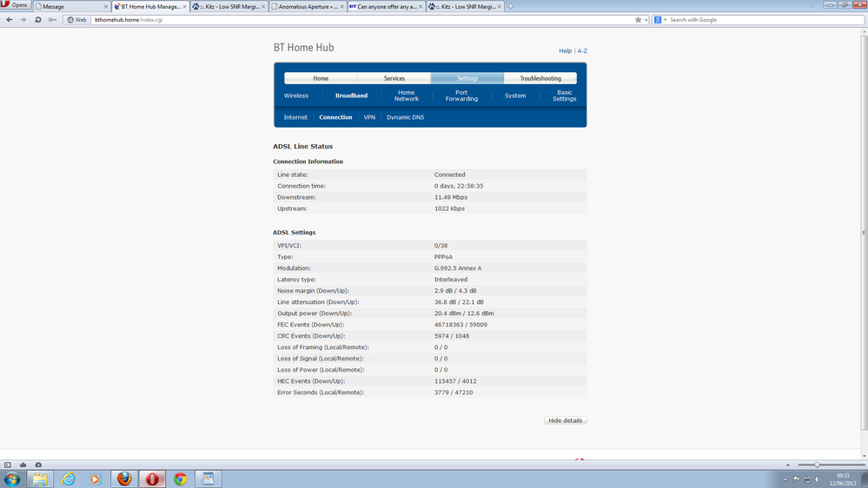
Task: Expand the address bar history dropdown arrow
Action: [646, 20]
